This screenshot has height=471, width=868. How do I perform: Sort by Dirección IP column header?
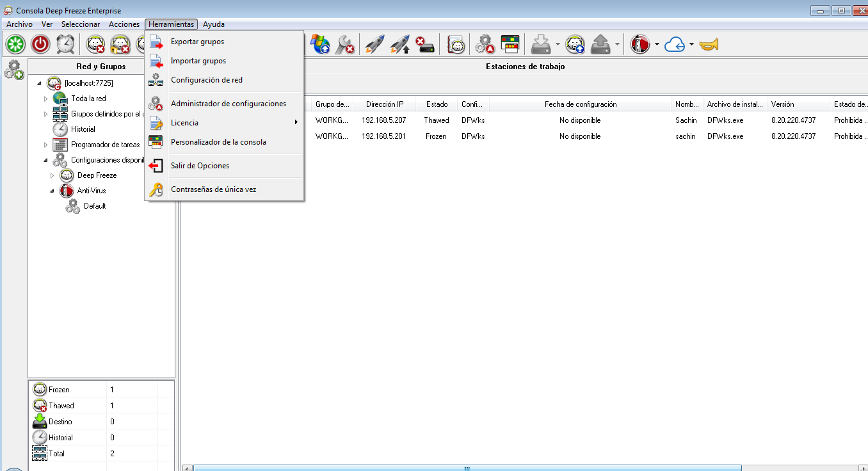pos(385,104)
